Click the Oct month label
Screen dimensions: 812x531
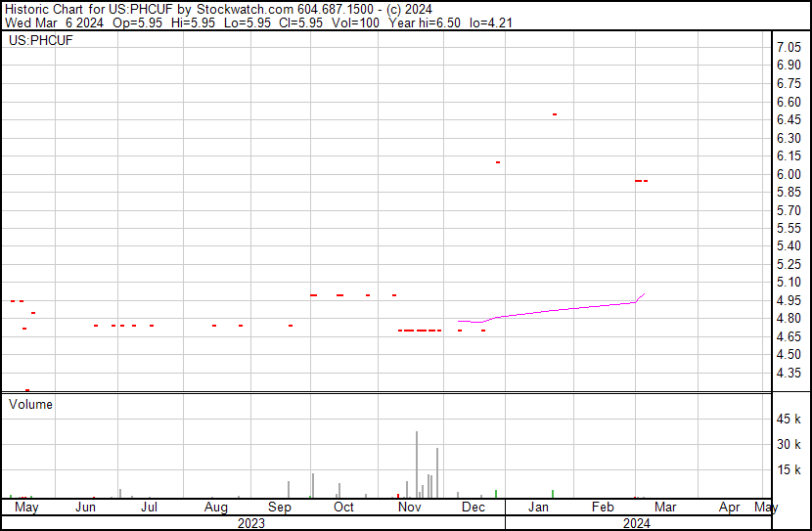(x=343, y=507)
